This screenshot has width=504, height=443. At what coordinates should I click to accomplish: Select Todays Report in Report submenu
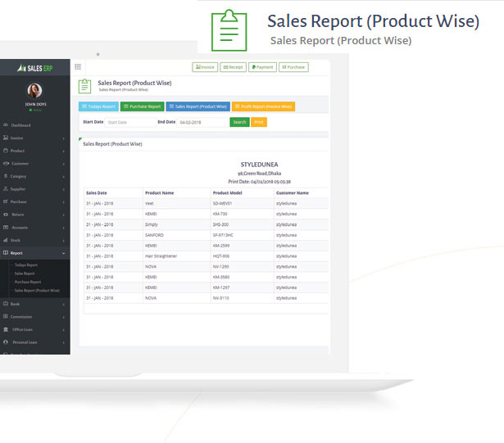[x=26, y=264]
